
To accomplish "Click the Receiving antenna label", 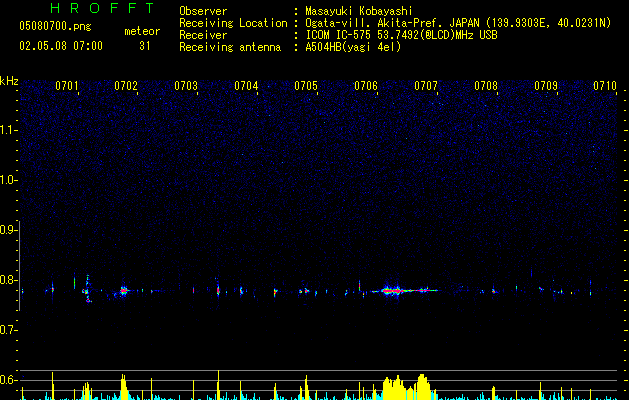I will pos(230,47).
